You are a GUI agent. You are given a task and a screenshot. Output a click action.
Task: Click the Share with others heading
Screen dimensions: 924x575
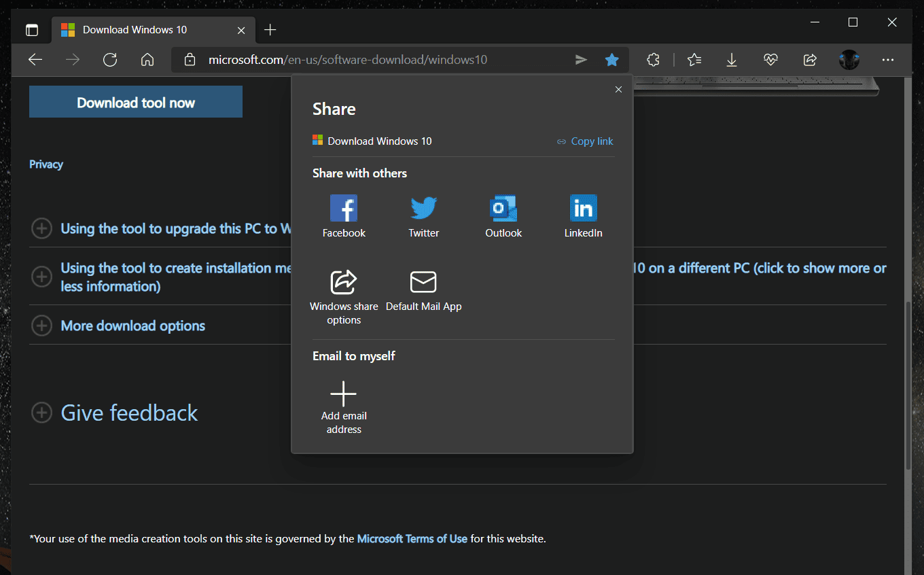point(359,173)
